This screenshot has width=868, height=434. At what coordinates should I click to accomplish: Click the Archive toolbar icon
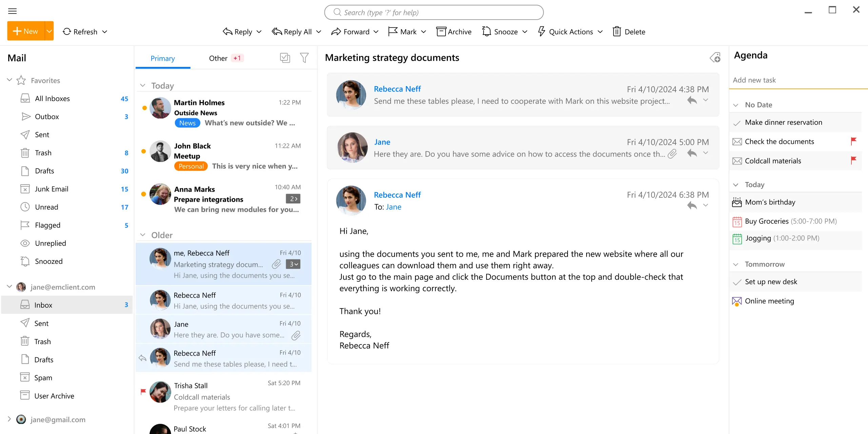(441, 32)
